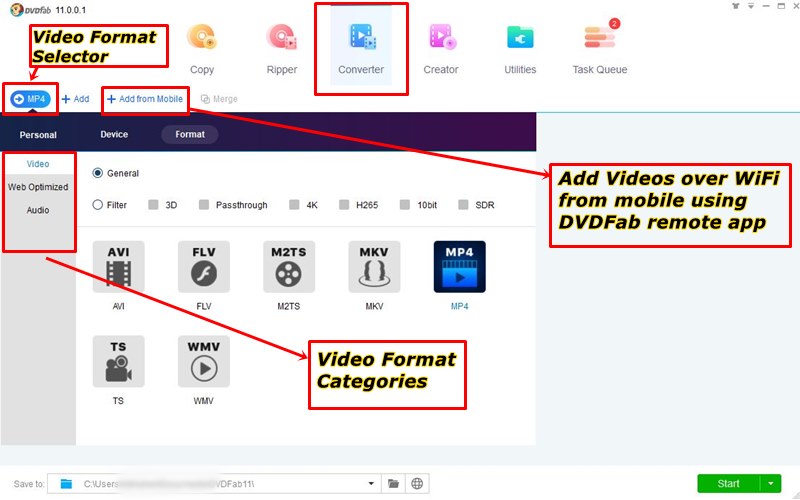Enable the SDR filter checkbox
This screenshot has width=800, height=500.
tap(463, 205)
